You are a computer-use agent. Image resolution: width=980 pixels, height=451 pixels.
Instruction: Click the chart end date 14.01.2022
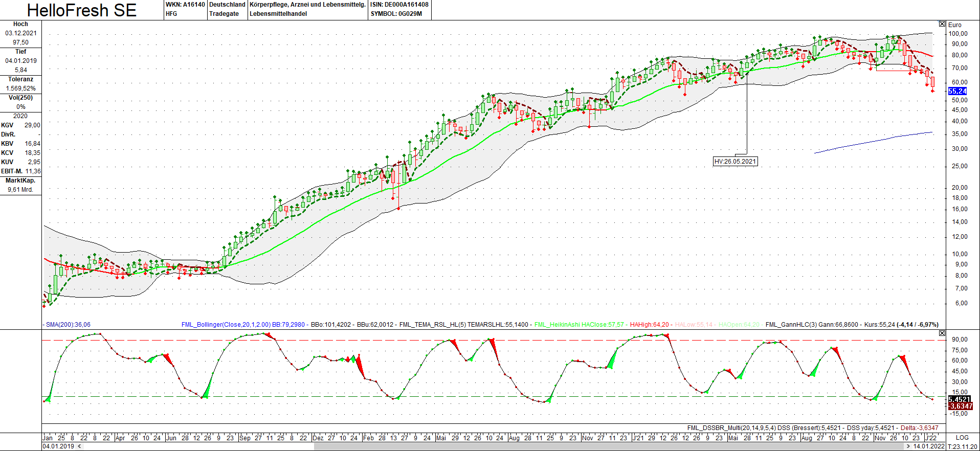929,446
